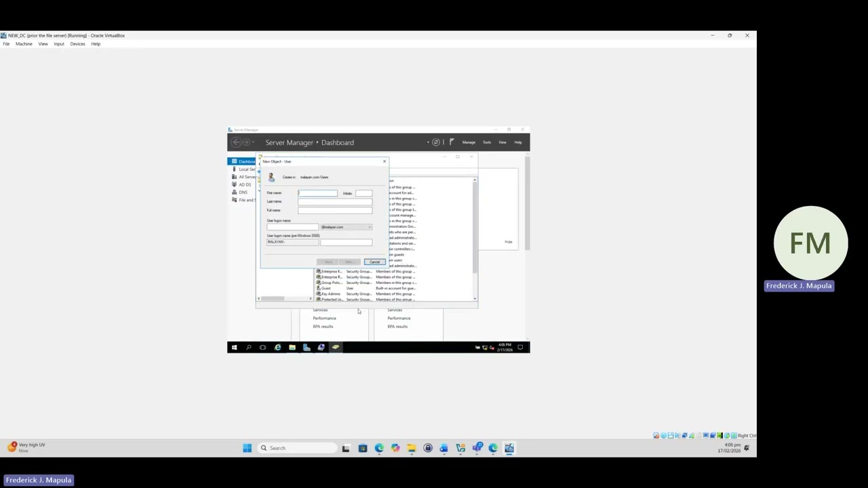Click the Full name text field

[x=335, y=210]
